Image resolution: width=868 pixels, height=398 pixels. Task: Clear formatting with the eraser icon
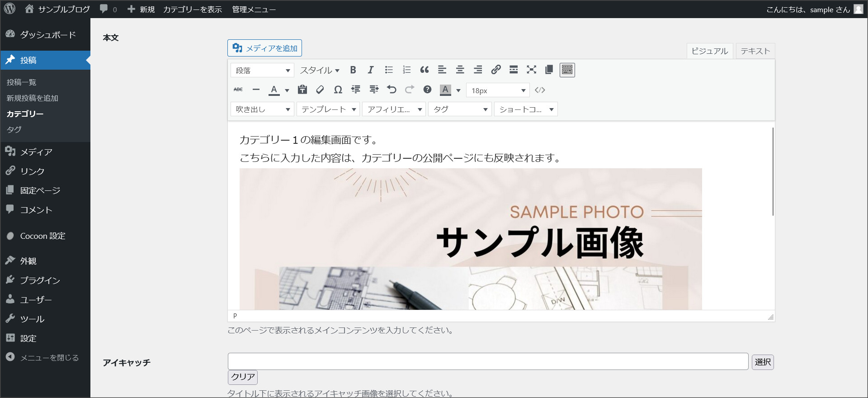(320, 90)
